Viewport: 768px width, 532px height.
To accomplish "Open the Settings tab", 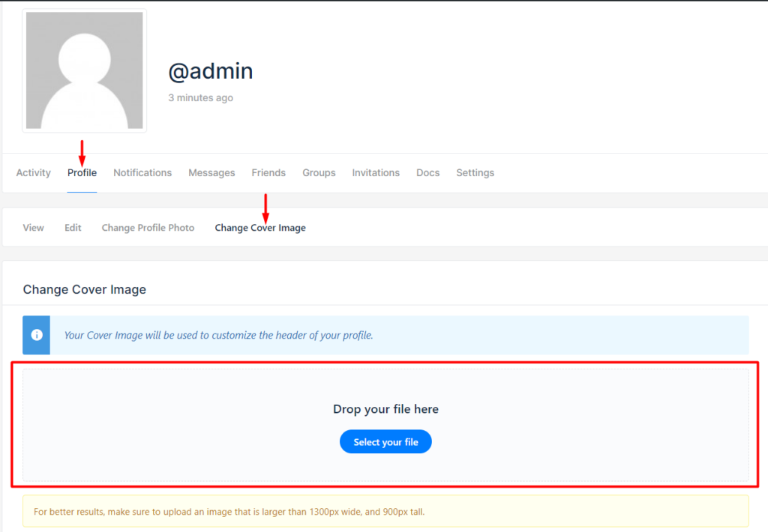I will point(475,173).
